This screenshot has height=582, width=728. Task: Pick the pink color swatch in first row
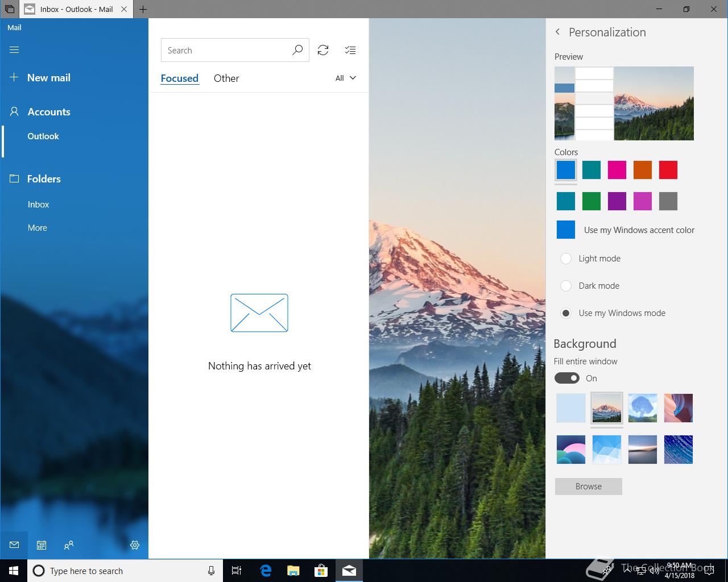[617, 170]
